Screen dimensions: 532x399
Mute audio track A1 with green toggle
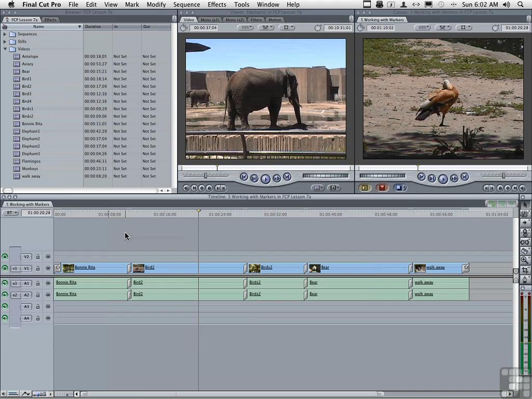(5, 283)
